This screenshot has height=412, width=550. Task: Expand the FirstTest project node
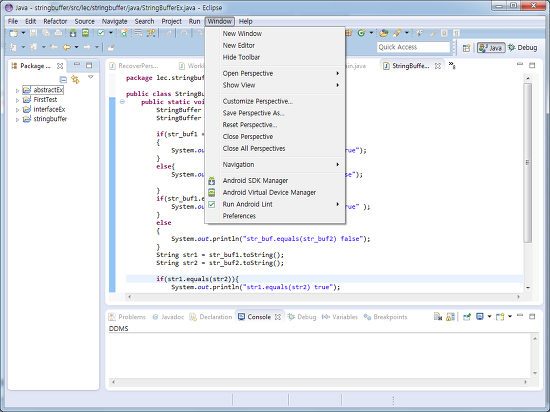pyautogui.click(x=17, y=100)
